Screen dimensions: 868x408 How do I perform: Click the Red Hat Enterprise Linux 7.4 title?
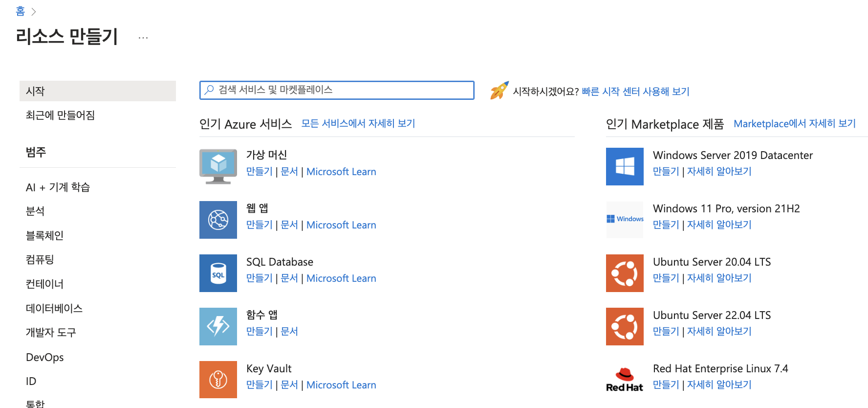720,369
